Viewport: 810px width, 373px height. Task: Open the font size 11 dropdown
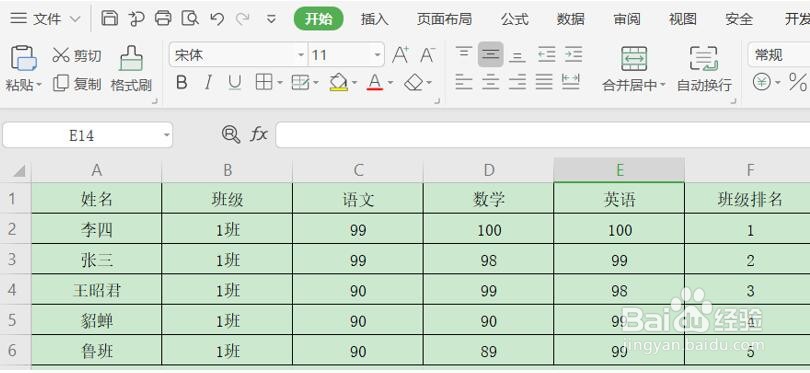(x=377, y=55)
